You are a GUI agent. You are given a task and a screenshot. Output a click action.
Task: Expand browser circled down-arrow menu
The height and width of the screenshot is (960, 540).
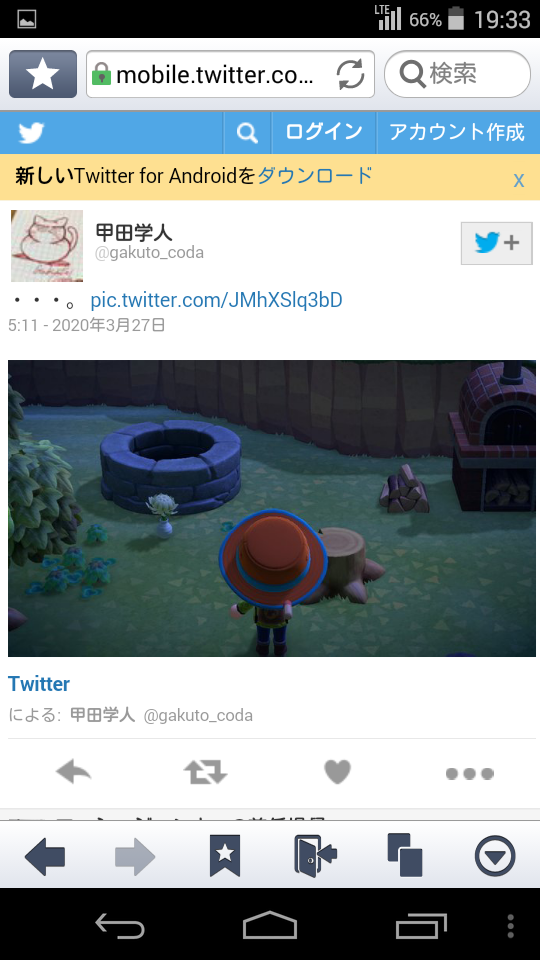[x=495, y=856]
